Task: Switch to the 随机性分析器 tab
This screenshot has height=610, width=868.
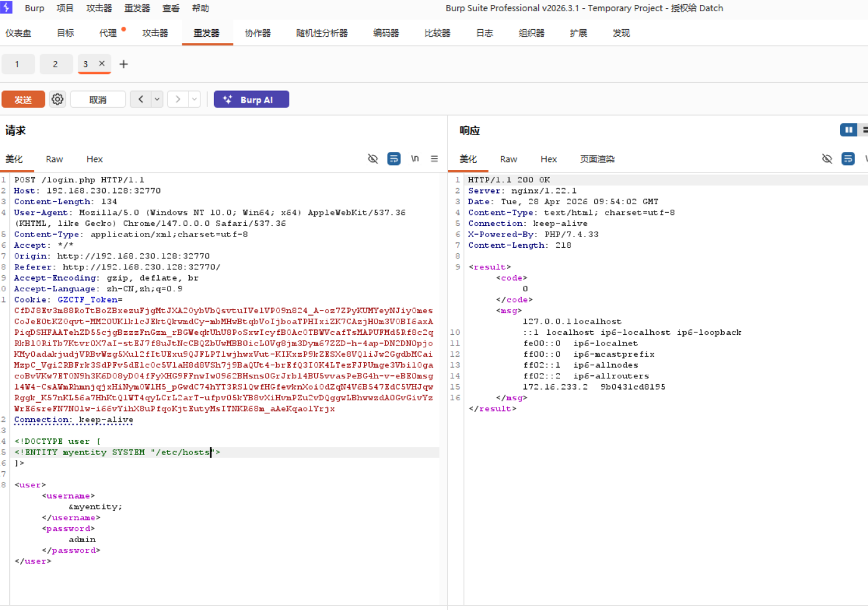Action: (322, 33)
